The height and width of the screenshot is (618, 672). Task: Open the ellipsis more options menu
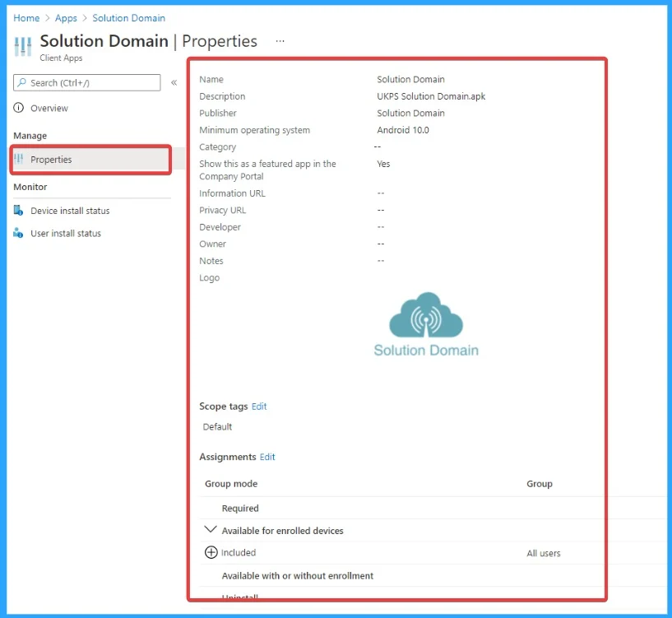click(280, 41)
